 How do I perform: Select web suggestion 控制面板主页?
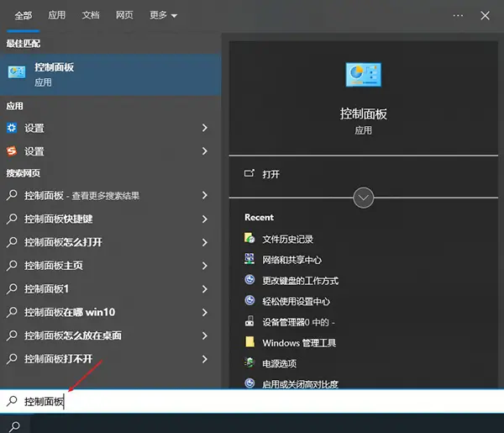(x=54, y=266)
